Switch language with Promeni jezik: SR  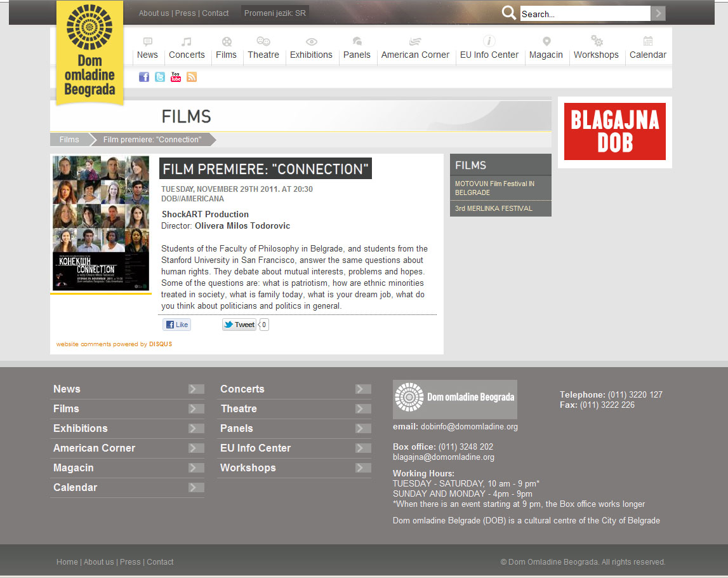point(275,13)
